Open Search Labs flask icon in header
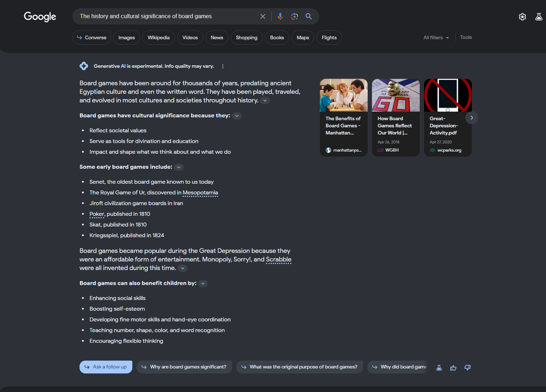This screenshot has height=392, width=546. click(539, 17)
